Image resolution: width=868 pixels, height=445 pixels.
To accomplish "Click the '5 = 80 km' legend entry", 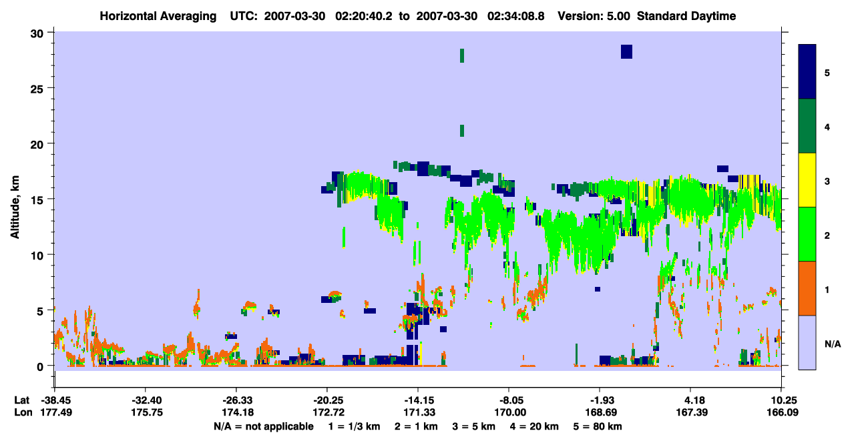I will [x=598, y=426].
